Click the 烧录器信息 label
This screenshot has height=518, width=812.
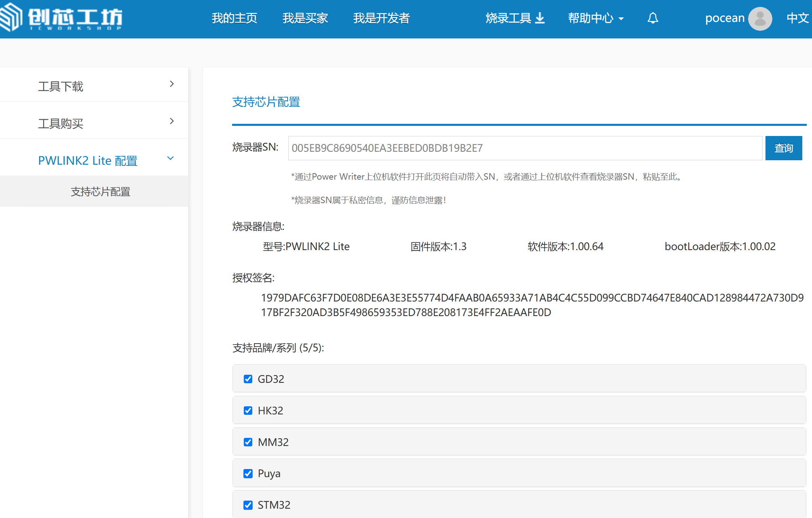pyautogui.click(x=258, y=227)
